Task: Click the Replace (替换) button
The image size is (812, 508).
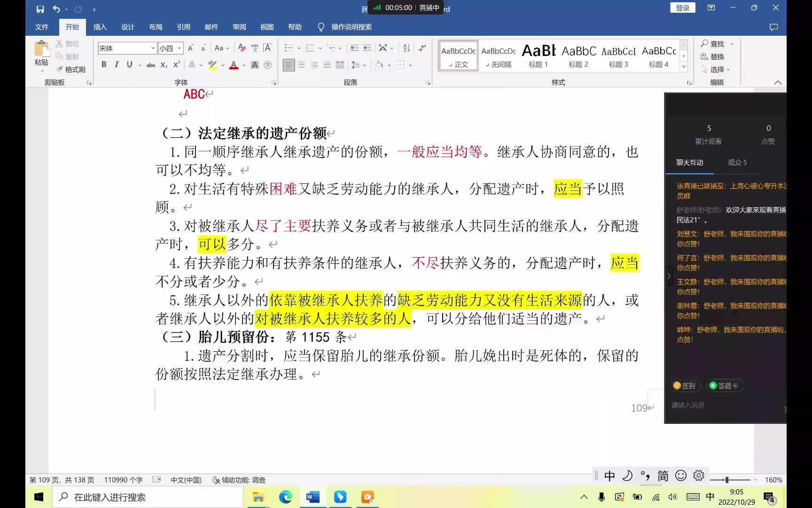Action: tap(712, 56)
